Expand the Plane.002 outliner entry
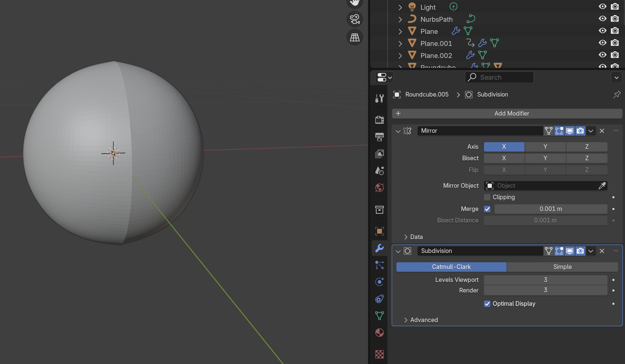This screenshot has width=625, height=364. (x=400, y=56)
